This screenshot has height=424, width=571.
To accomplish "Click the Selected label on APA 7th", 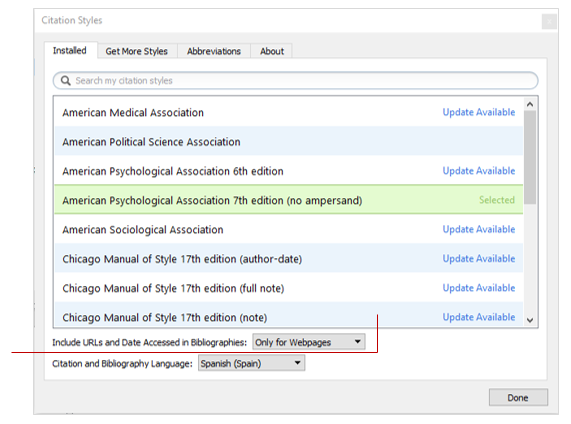I will pos(497,200).
